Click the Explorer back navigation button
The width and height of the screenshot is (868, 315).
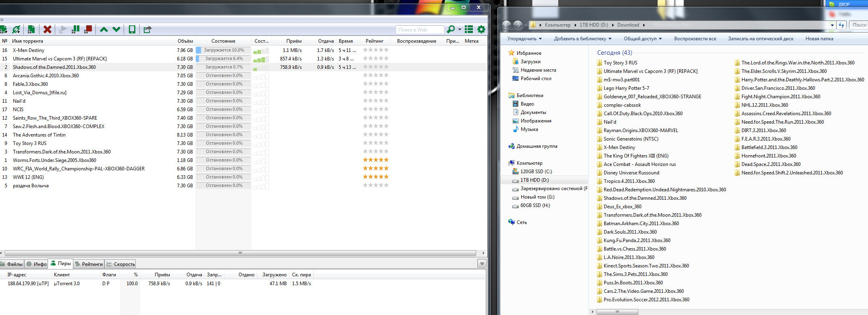tap(507, 25)
